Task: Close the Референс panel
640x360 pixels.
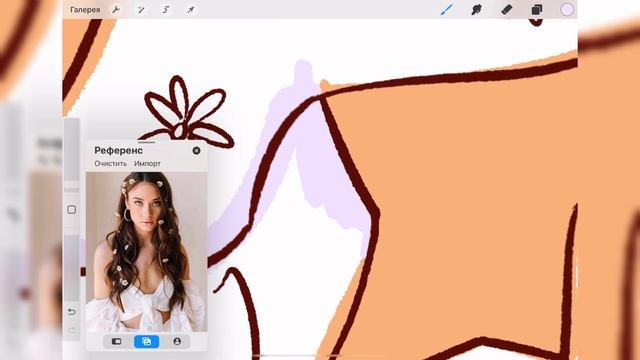Action: (x=196, y=151)
